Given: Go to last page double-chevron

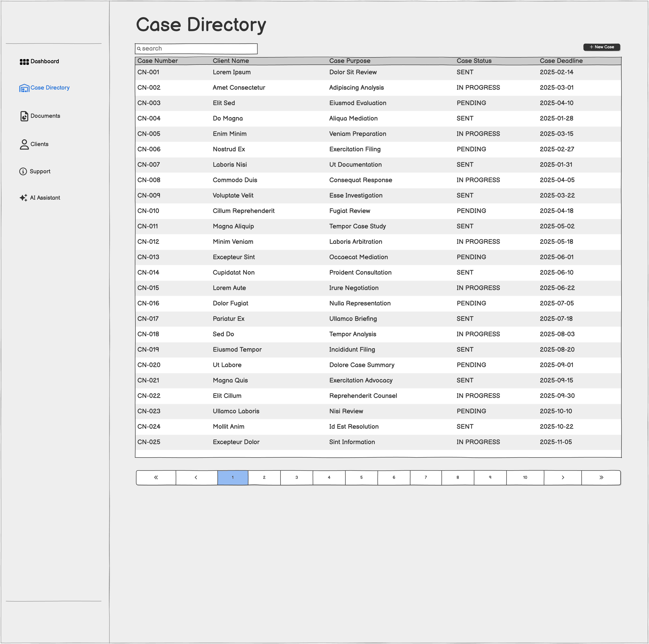Looking at the screenshot, I should tap(601, 477).
